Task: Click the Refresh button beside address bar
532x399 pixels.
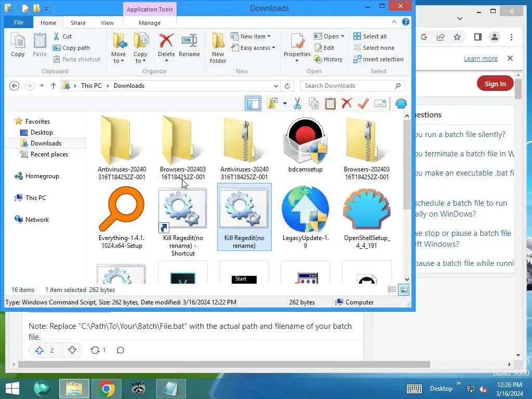Action: [x=287, y=86]
